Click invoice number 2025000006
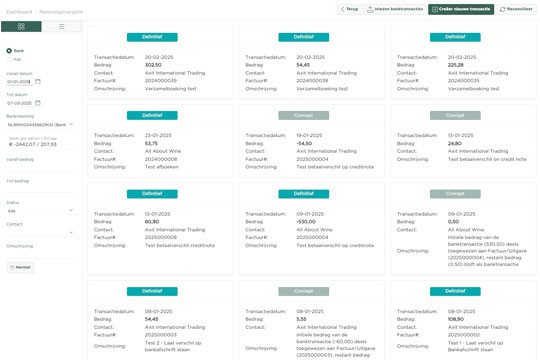This screenshot has height=360, width=540. (161, 237)
